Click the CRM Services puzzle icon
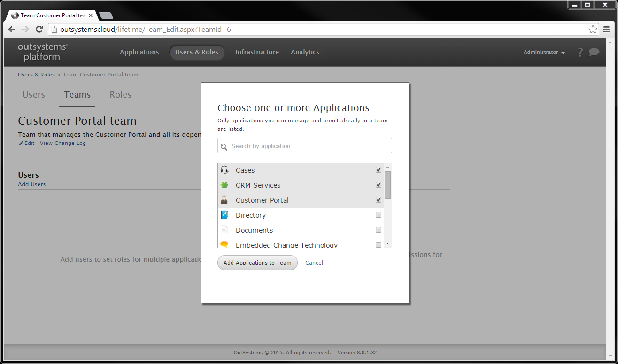618x364 pixels. (x=224, y=185)
